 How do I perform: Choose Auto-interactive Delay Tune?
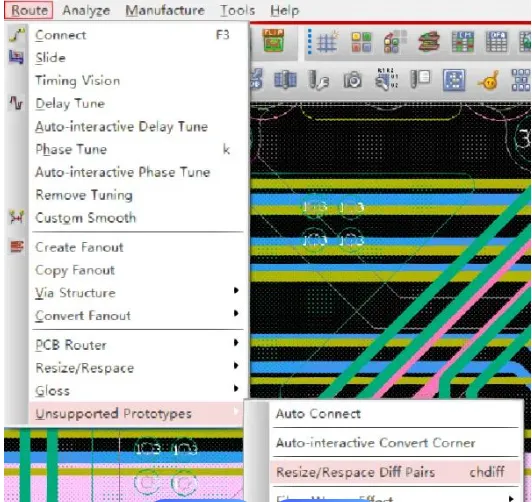[136, 127]
